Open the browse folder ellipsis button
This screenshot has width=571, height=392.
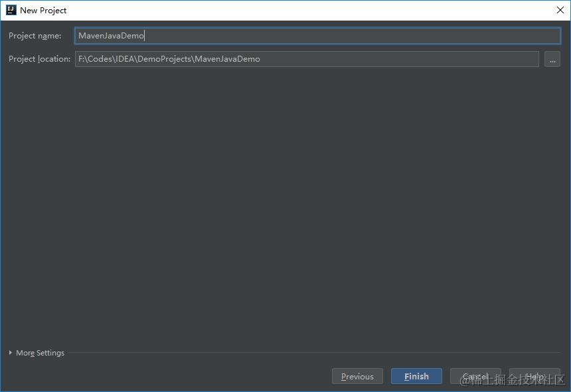point(552,59)
